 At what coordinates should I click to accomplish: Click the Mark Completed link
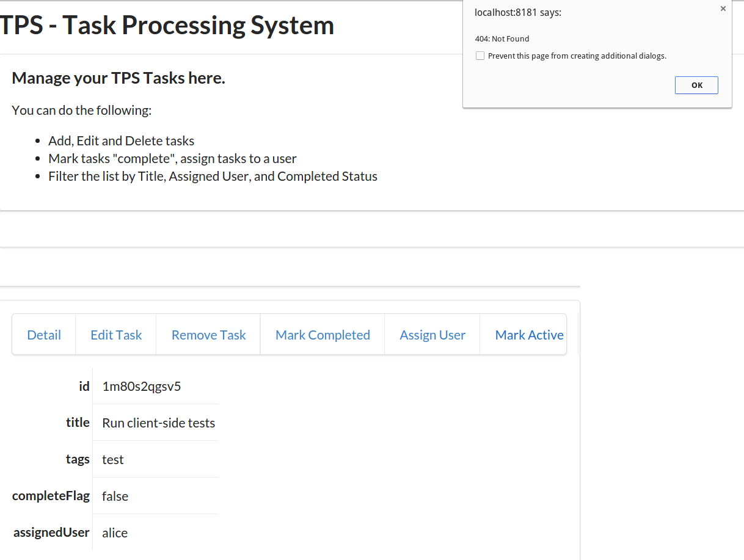[323, 335]
